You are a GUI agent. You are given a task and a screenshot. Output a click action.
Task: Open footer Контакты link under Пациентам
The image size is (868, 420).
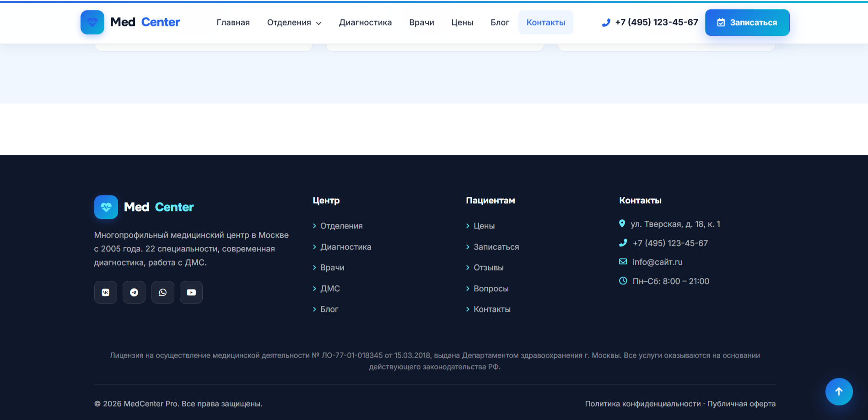[492, 309]
